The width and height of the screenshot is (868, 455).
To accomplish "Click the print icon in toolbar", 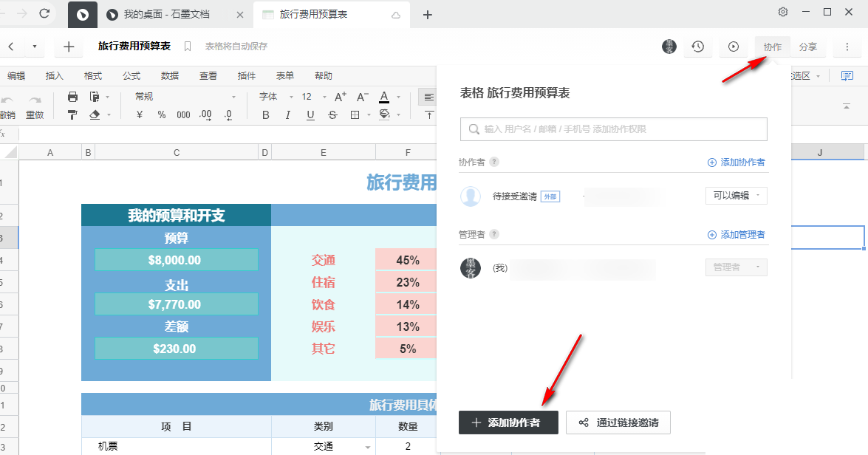I will (72, 97).
